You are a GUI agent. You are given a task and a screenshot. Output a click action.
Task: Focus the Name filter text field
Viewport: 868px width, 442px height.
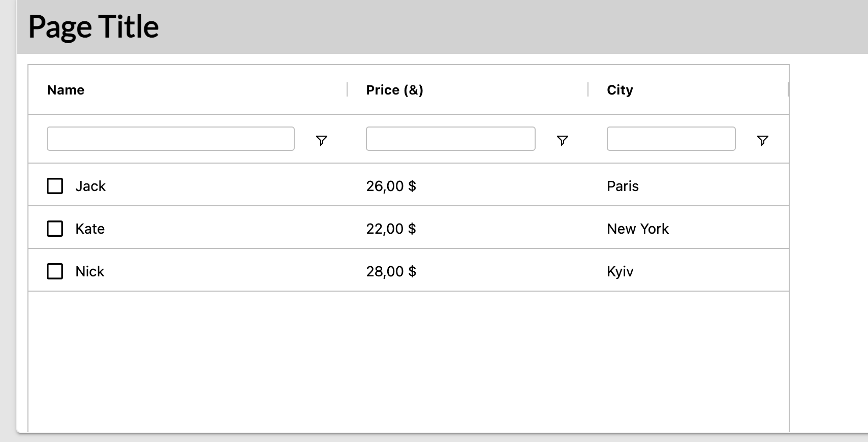[x=171, y=139]
